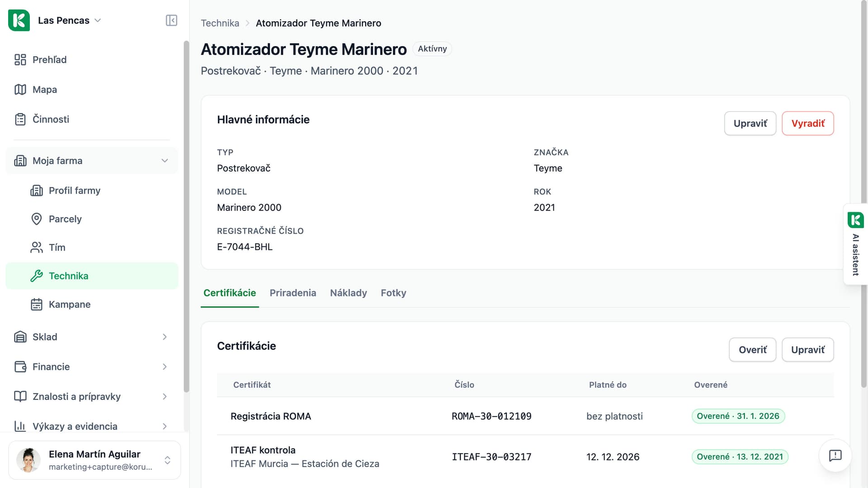Click the Financie wallet icon
Viewport: 868px width, 488px height.
[x=20, y=367]
